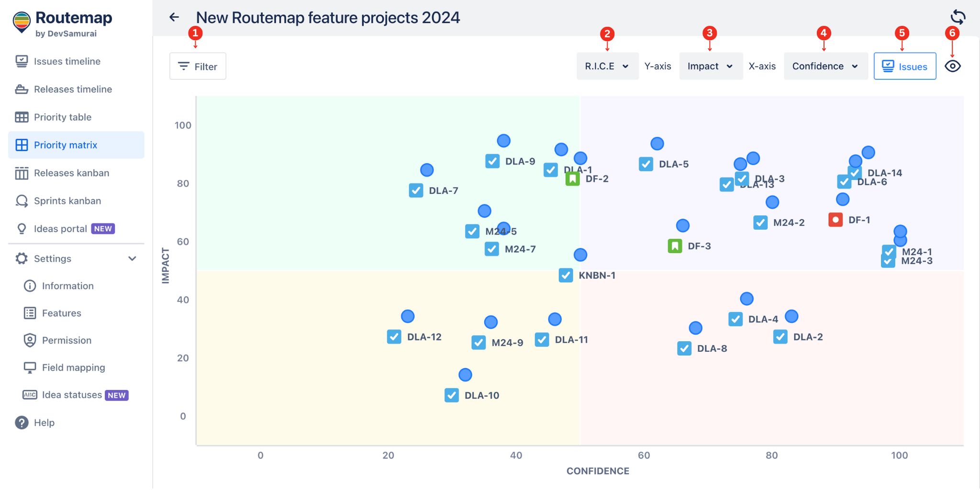Image resolution: width=980 pixels, height=490 pixels.
Task: Open the R.I.C.E Y-axis dropdown
Action: pyautogui.click(x=607, y=66)
